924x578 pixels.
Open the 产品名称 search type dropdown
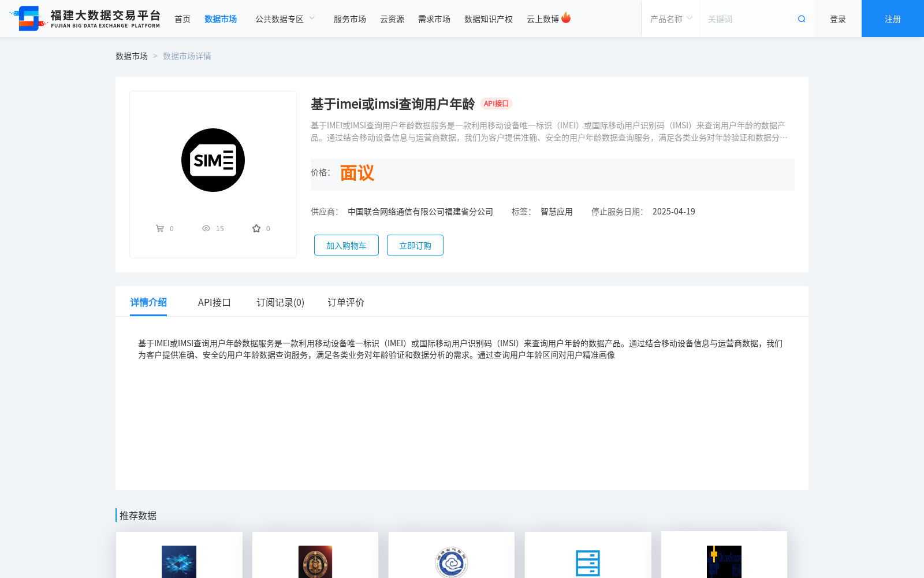coord(671,19)
